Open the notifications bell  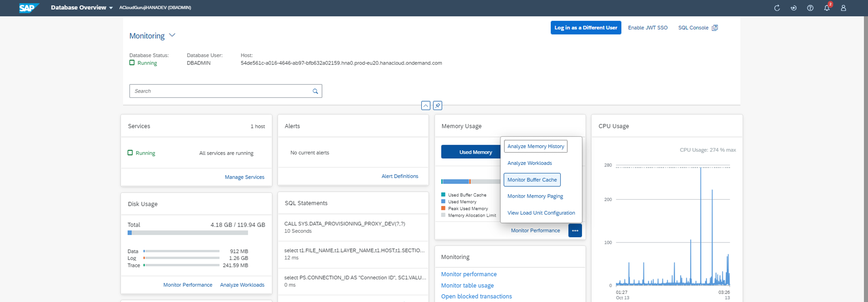[x=827, y=8]
